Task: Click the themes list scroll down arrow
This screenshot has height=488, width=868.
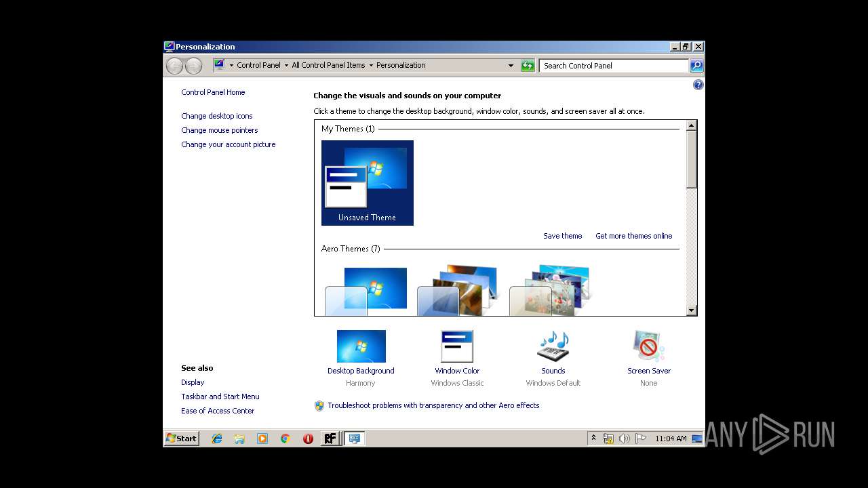Action: tap(692, 310)
